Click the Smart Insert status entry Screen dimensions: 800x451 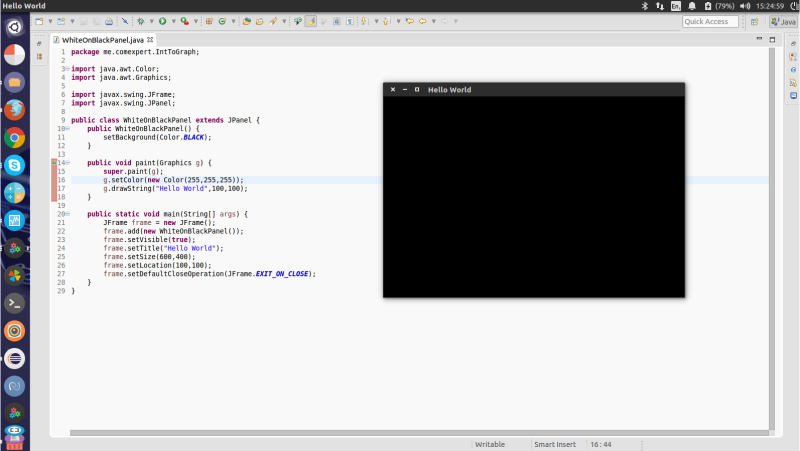point(555,444)
